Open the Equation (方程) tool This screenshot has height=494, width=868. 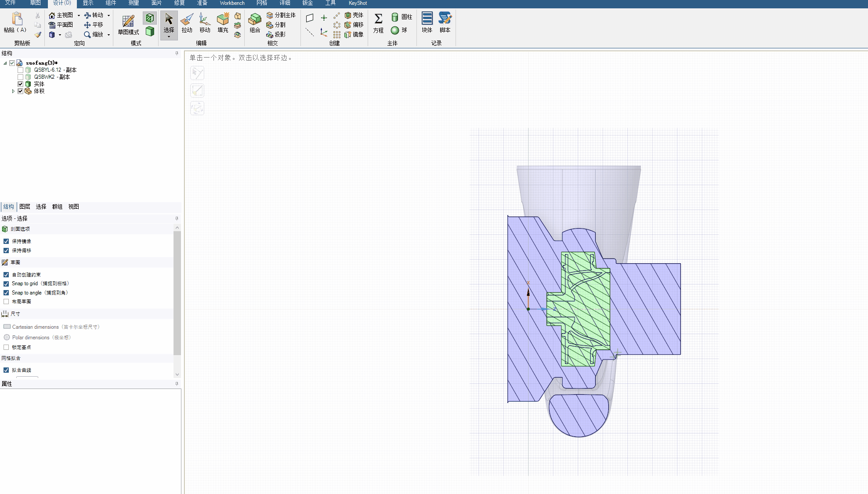[378, 23]
